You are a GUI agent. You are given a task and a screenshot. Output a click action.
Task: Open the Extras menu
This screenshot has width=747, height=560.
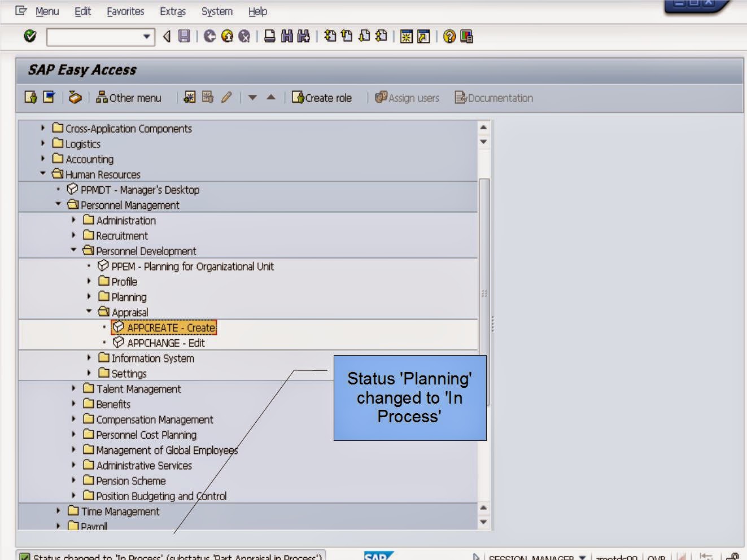pos(173,11)
